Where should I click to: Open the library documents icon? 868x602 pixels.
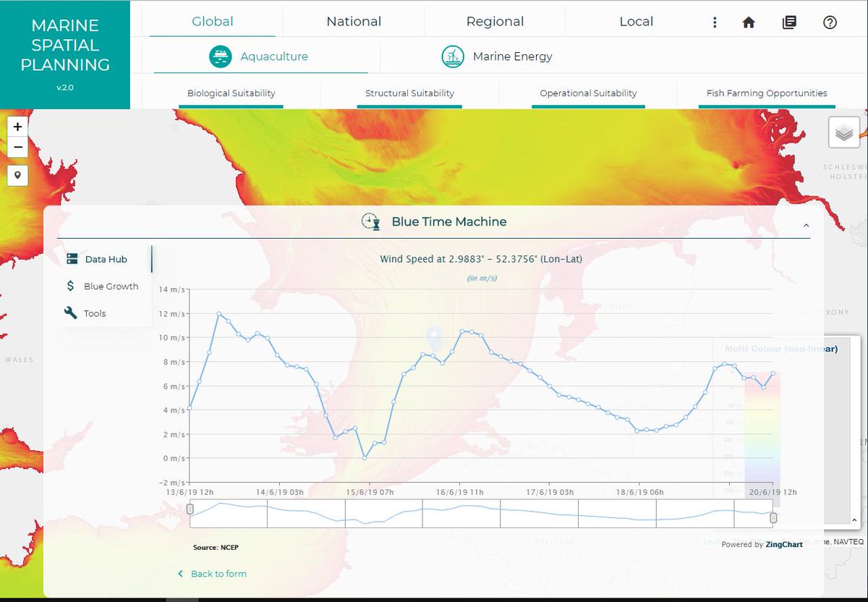(789, 22)
